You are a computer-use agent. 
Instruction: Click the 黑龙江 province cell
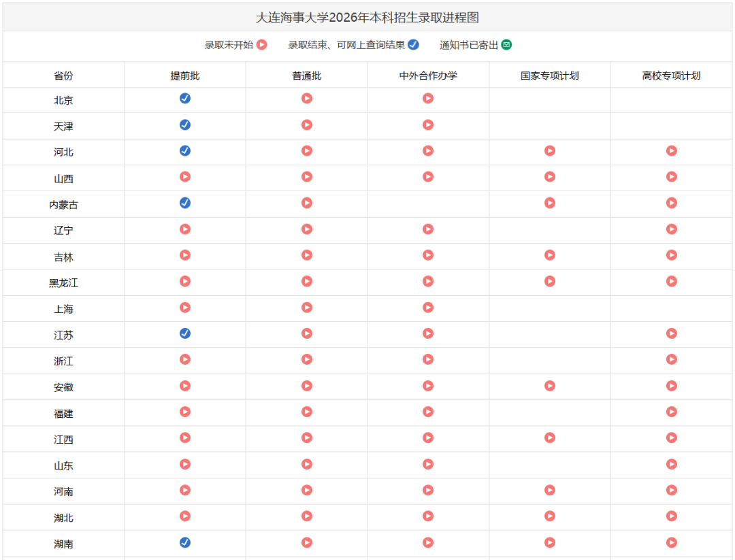coord(63,283)
